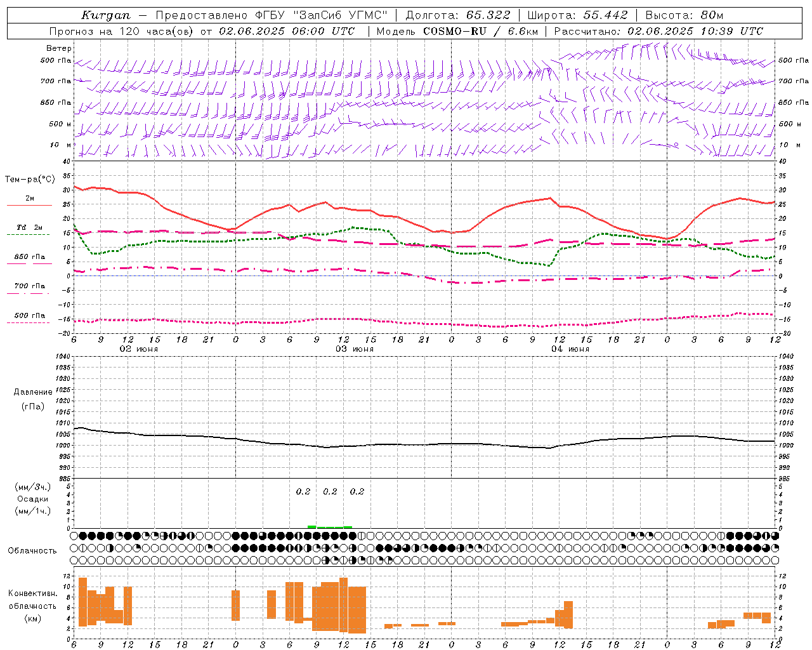Select the computed time "Рассчитано: 02.06.2025 10:39 UTC"
This screenshot has width=812, height=650.
658,31
